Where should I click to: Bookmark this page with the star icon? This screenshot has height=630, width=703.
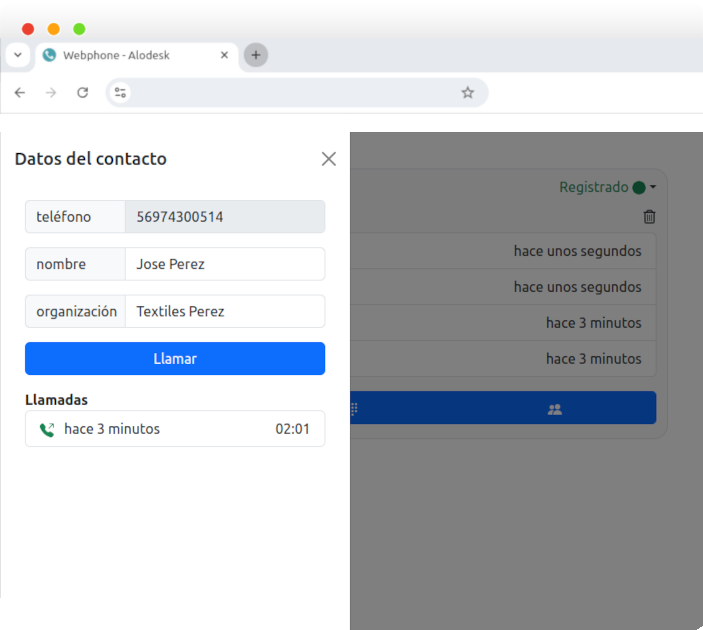point(467,93)
